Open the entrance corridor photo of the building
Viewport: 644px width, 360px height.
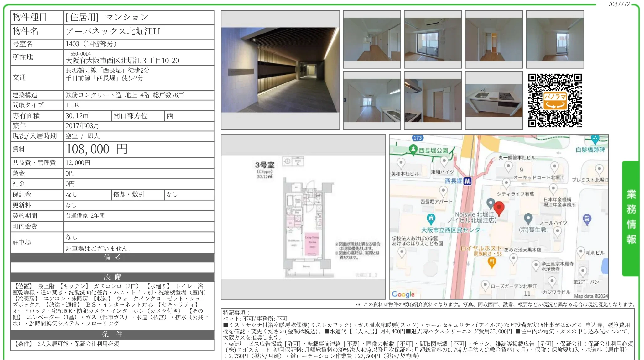pos(280,71)
